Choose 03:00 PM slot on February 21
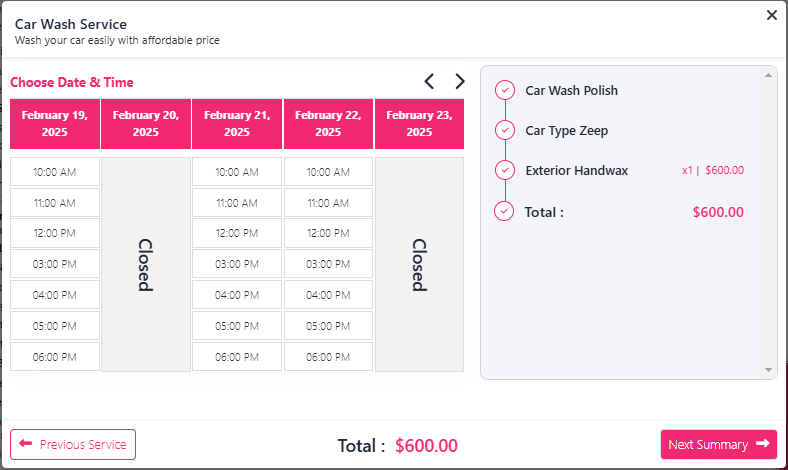 coord(237,264)
